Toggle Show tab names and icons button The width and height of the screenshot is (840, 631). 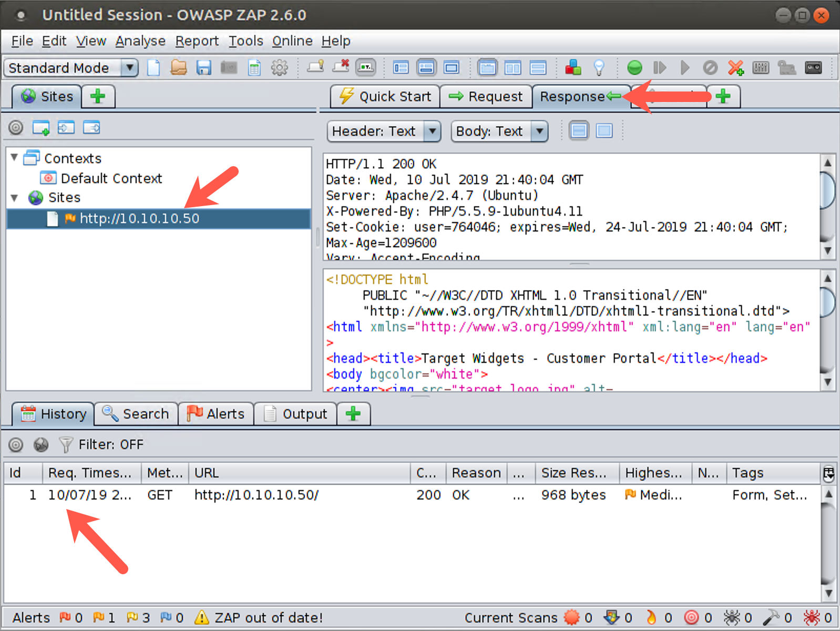[x=366, y=67]
